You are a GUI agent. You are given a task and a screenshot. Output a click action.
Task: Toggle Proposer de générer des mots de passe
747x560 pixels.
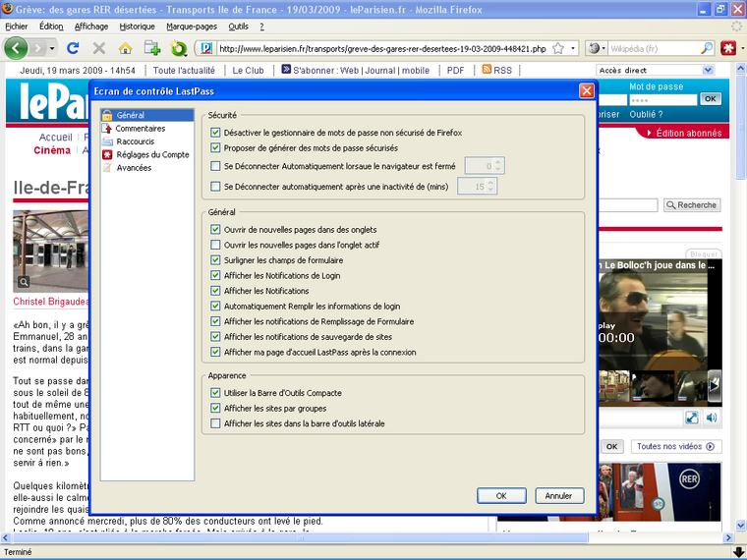pos(215,147)
